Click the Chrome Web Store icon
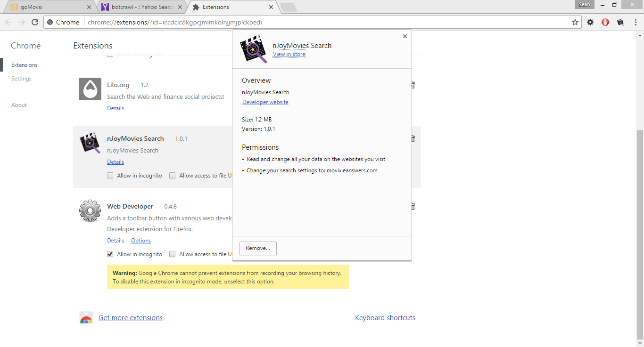 click(86, 318)
